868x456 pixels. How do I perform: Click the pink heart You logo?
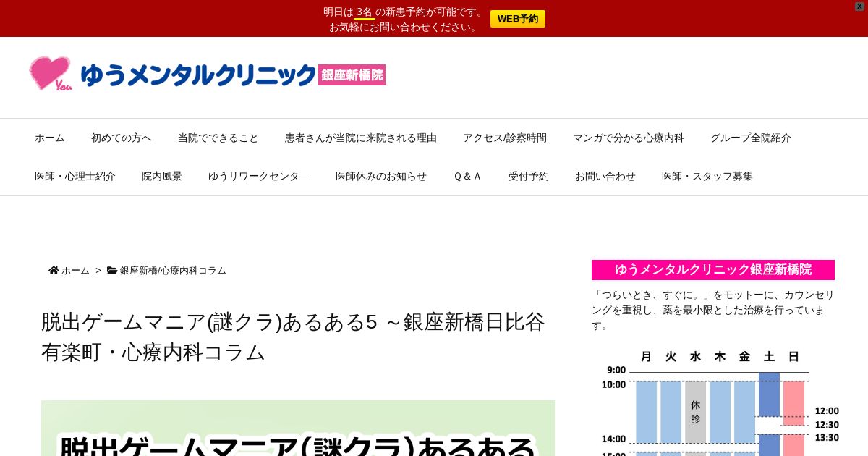click(51, 74)
